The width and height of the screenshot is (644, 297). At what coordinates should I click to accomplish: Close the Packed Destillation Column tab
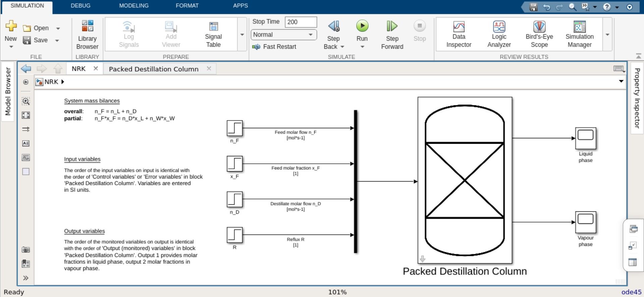tap(209, 68)
